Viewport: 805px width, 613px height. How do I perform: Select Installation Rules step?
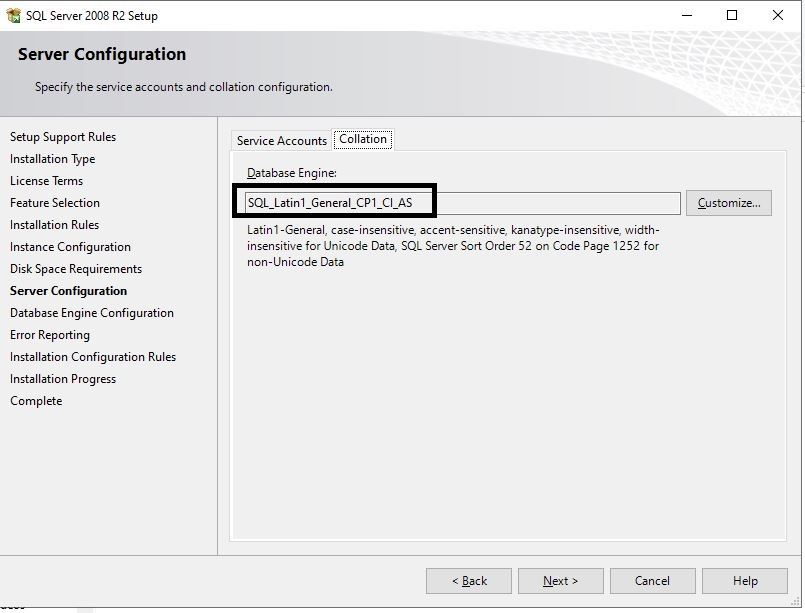(54, 225)
